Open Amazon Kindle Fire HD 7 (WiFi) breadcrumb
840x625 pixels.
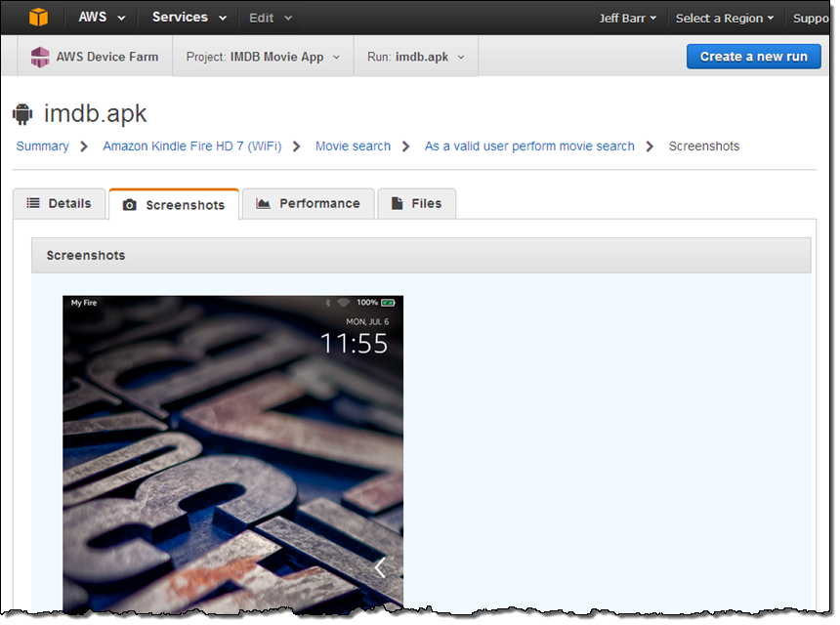(191, 146)
